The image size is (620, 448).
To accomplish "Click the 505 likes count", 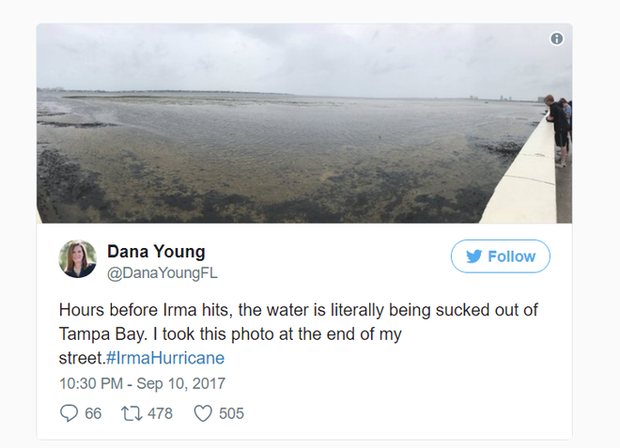I will coord(231,413).
